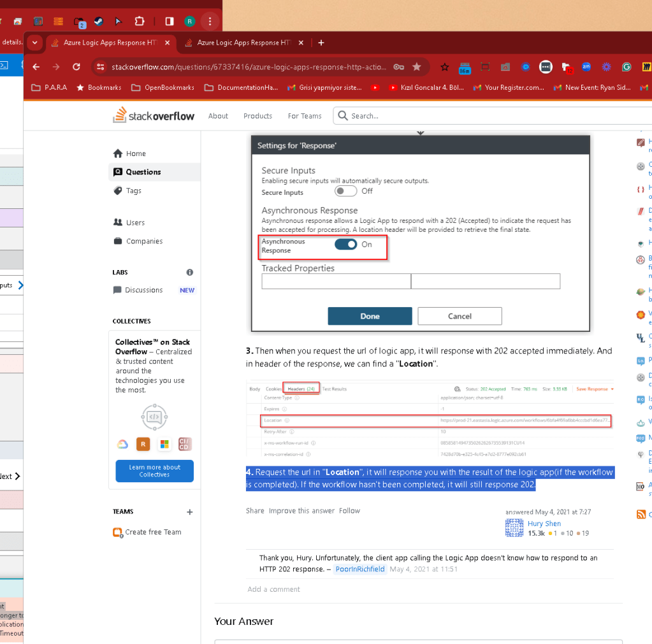Screen dimensions: 652x644
Task: Close the second Azure Logic Apps tab
Action: tap(301, 43)
